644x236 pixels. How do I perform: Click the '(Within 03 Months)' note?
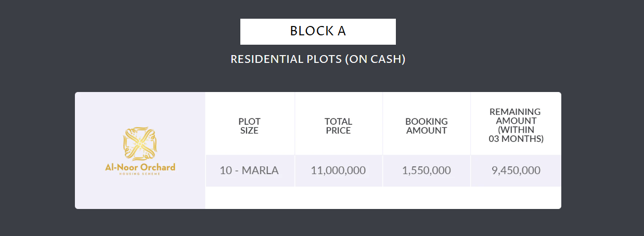click(x=515, y=135)
